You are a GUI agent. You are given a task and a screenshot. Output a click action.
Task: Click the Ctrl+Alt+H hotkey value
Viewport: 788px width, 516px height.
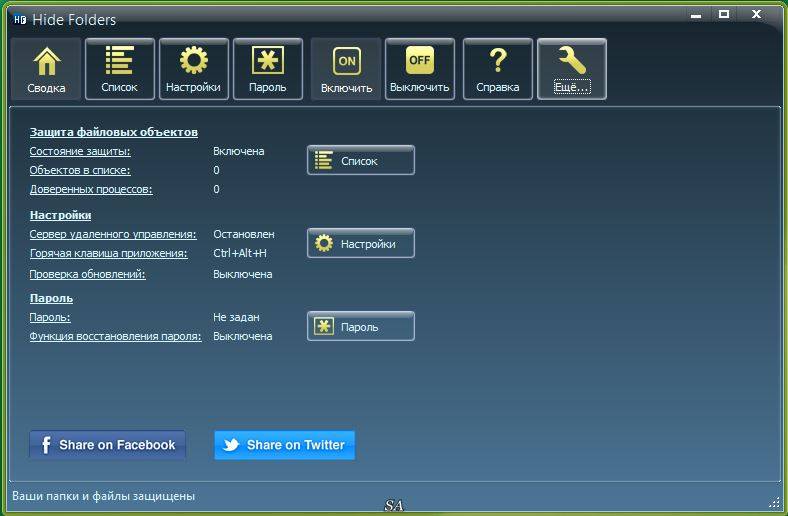pos(240,253)
